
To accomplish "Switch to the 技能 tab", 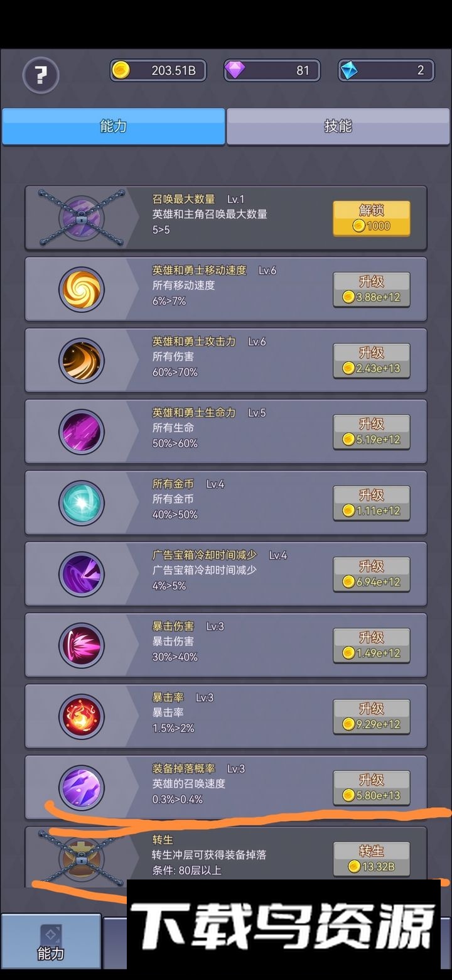I will coord(338,126).
